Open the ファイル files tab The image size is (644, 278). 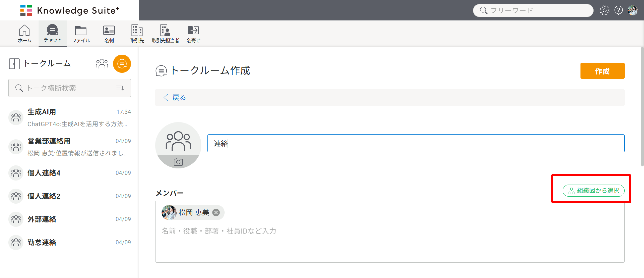(x=81, y=34)
